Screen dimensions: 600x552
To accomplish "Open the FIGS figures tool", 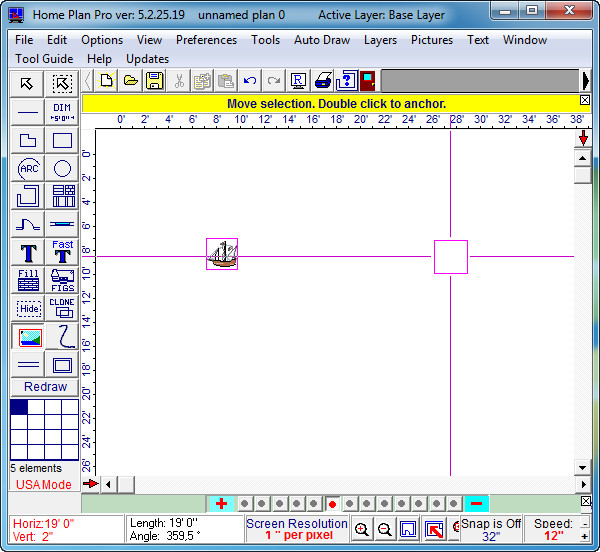I will (x=63, y=280).
